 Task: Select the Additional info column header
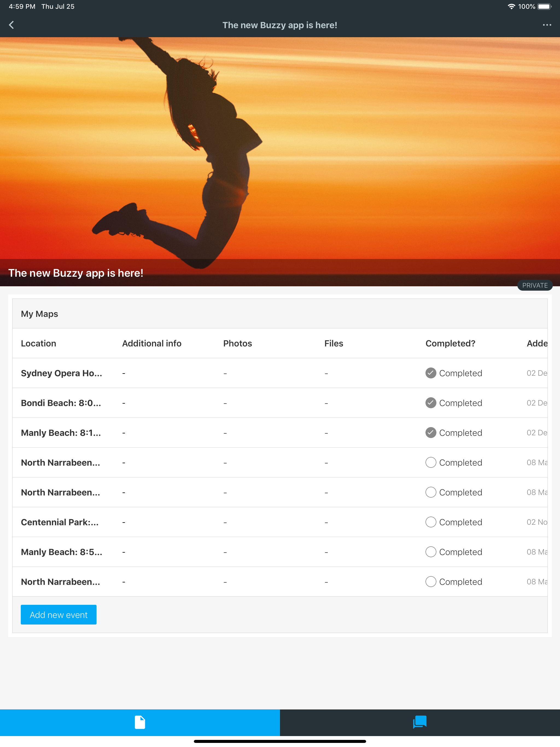tap(152, 343)
